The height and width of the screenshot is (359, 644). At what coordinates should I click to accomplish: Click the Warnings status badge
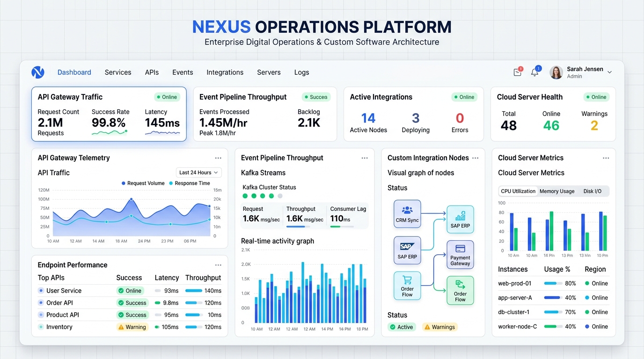click(x=439, y=327)
